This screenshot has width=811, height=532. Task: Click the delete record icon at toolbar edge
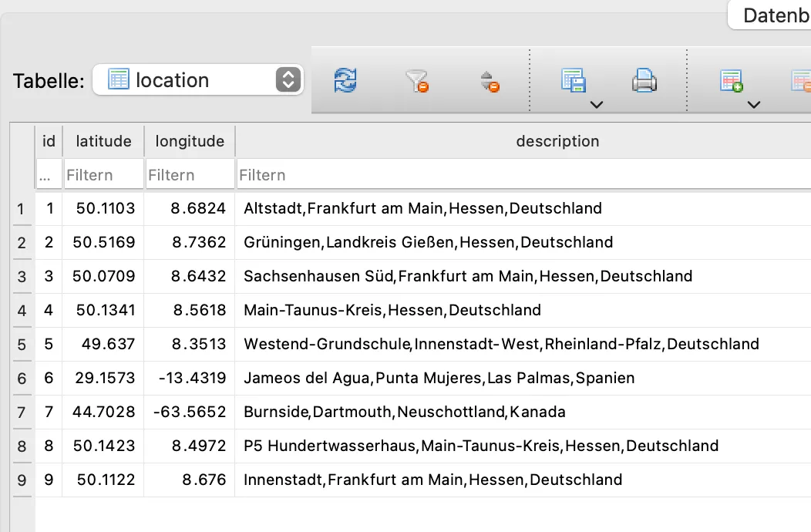pyautogui.click(x=802, y=81)
